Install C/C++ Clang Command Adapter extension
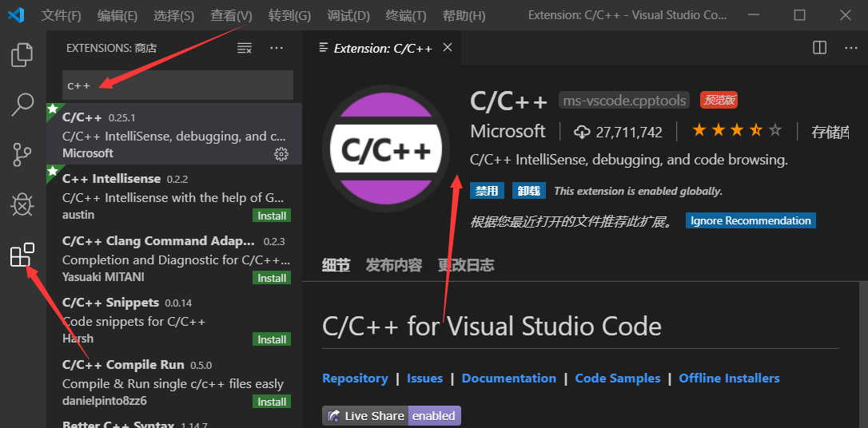This screenshot has width=868, height=428. [x=271, y=278]
